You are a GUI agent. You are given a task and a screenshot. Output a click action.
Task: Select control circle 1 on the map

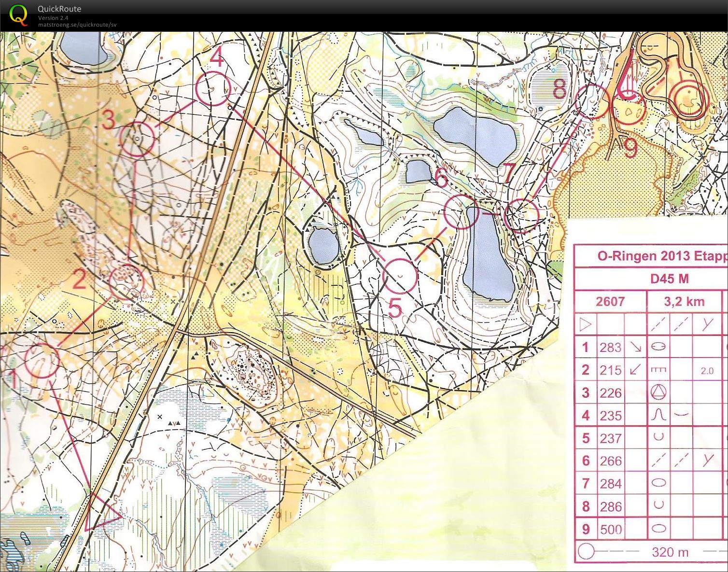42,361
